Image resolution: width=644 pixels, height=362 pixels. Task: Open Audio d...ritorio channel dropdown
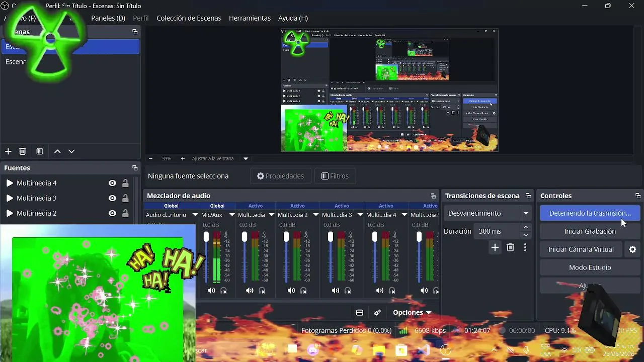click(x=195, y=215)
